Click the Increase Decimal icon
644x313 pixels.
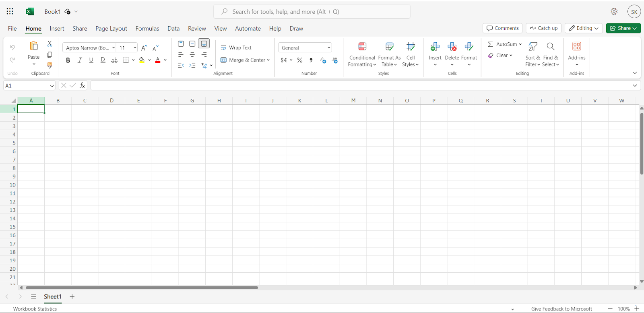click(x=323, y=60)
